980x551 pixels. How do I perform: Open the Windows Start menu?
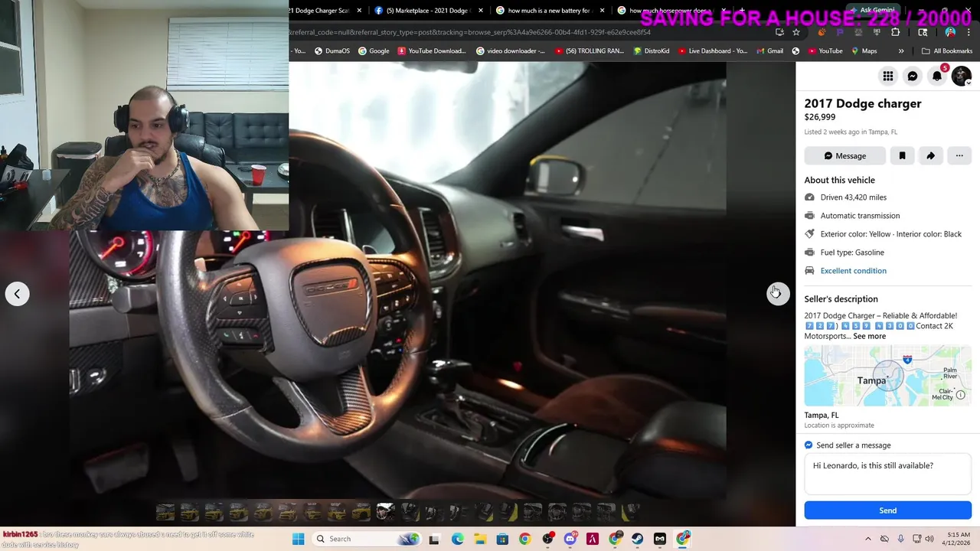(298, 539)
